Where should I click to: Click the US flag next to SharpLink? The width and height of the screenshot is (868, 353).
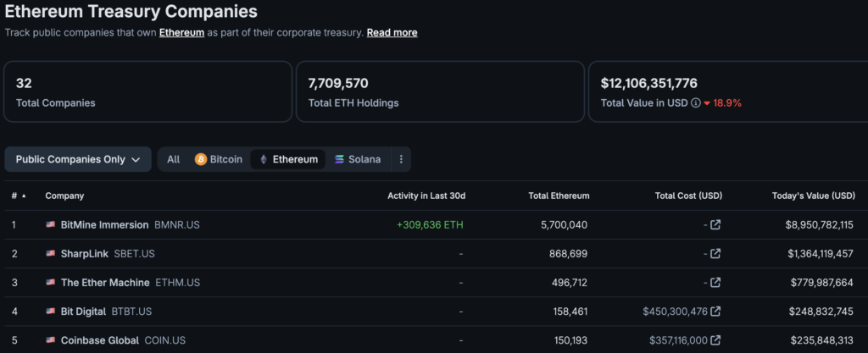pos(50,254)
